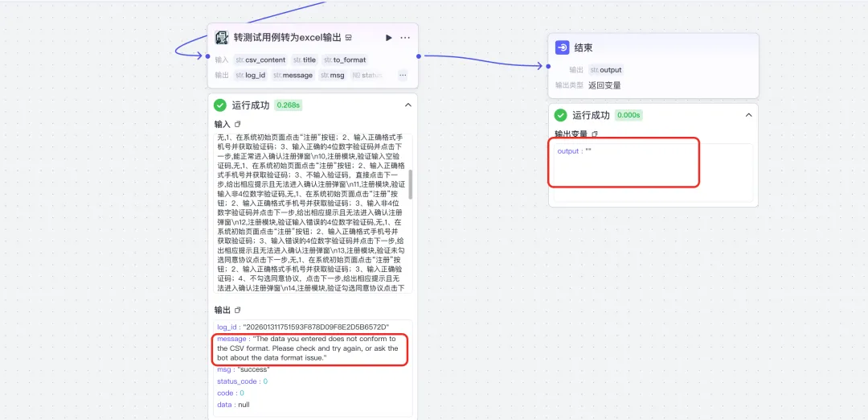Click the small icon after the node title
Image resolution: width=868 pixels, height=420 pixels.
coord(349,38)
